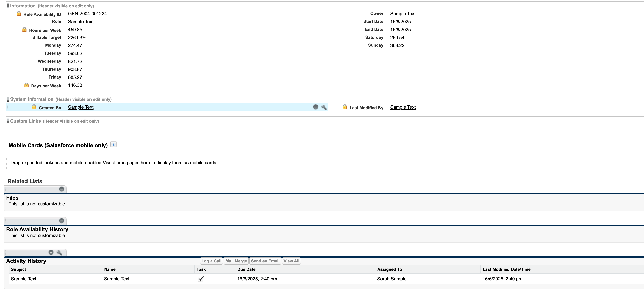Viewport: 644px width, 290px height.
Task: Click the Send an Email button
Action: 265,261
